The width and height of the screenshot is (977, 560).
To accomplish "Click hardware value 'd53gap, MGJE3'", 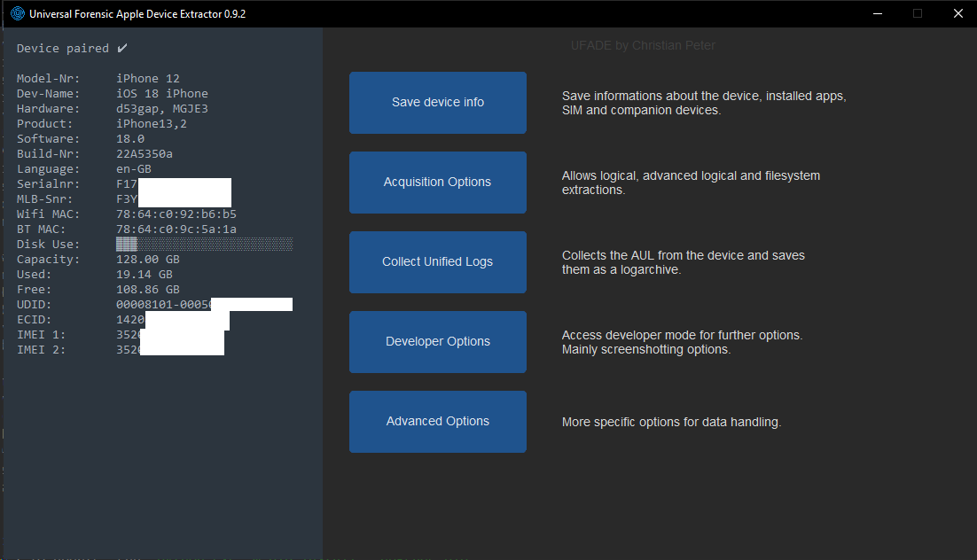I will (162, 108).
